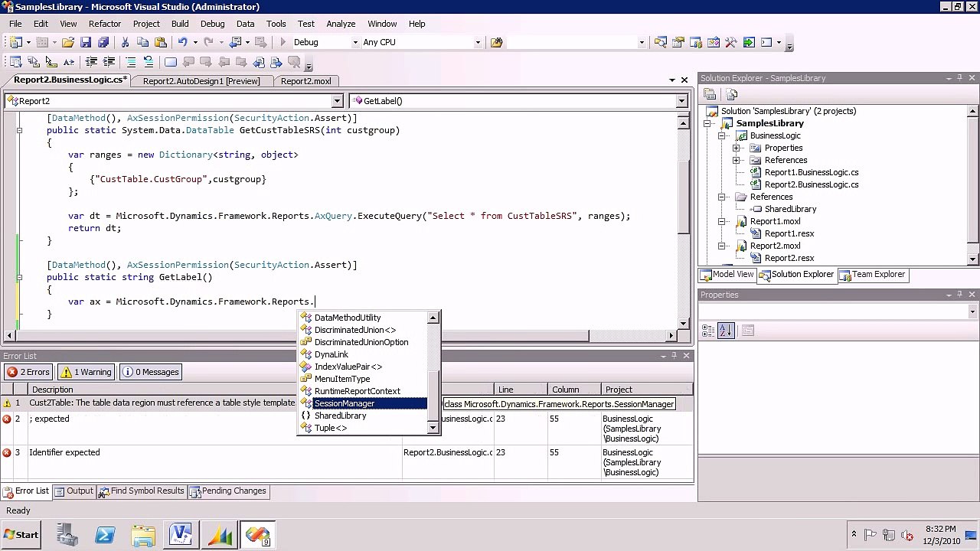Click the Start Debugging play icon

(283, 43)
